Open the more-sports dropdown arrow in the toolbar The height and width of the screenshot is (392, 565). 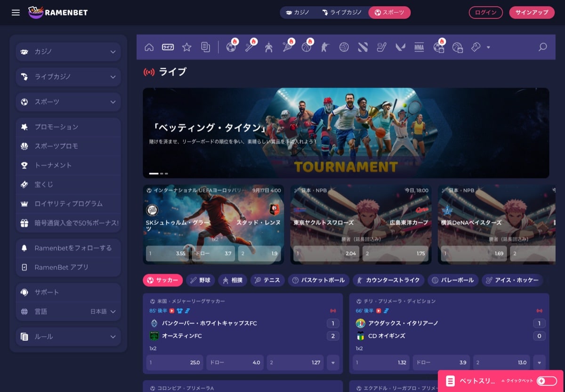pos(488,47)
